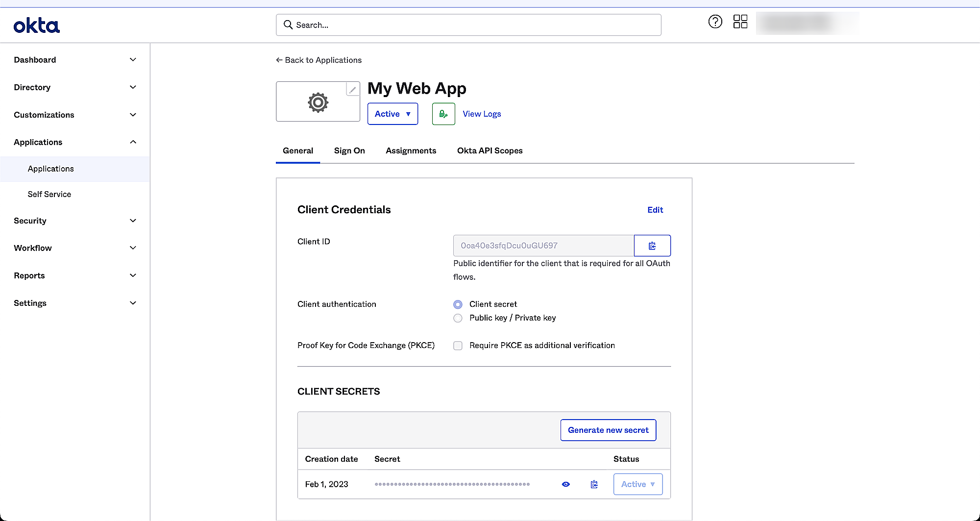980x521 pixels.
Task: Click into the Search field
Action: [x=468, y=25]
